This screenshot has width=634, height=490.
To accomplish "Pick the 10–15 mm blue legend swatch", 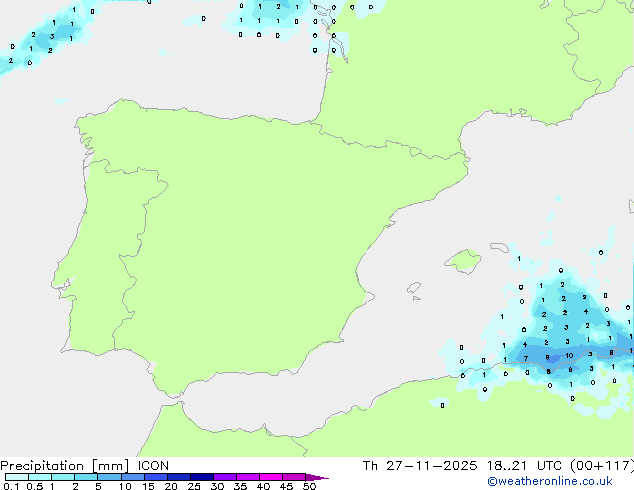I will pyautogui.click(x=133, y=477).
